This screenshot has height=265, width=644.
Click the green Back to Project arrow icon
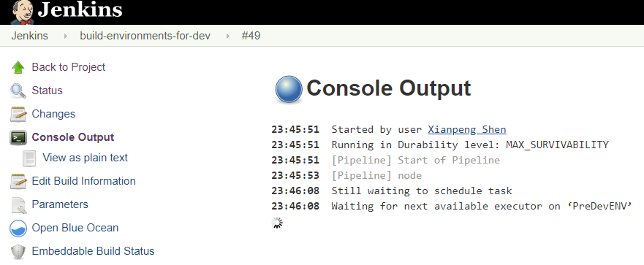click(18, 67)
